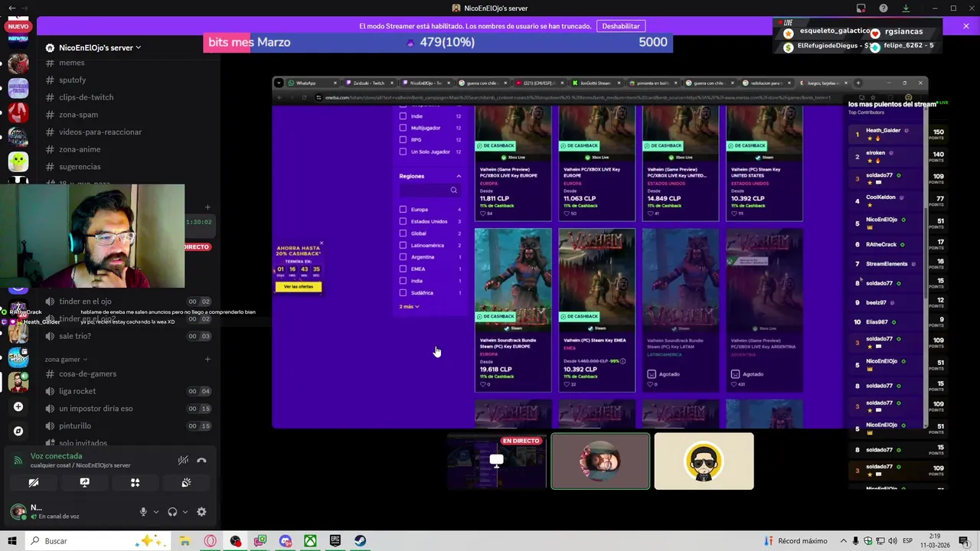Image resolution: width=980 pixels, height=551 pixels.
Task: Open the Windows Start menu
Action: pyautogui.click(x=12, y=541)
